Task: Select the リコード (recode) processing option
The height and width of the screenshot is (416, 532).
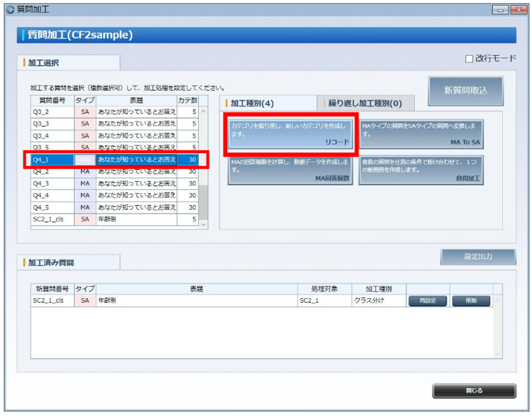Action: 289,132
